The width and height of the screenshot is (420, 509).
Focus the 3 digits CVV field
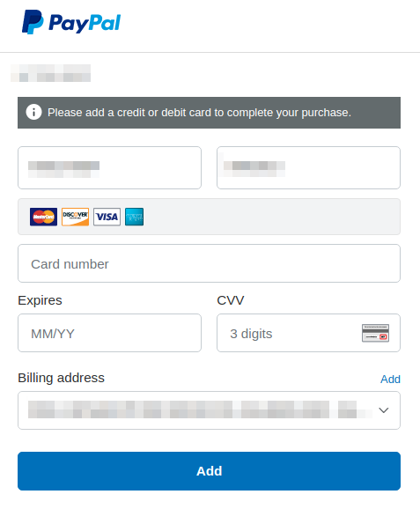coord(309,333)
